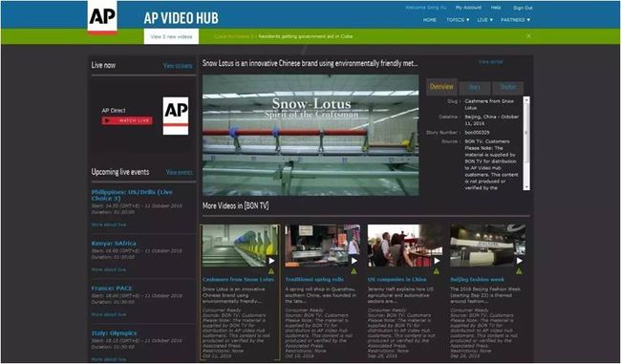Click the WATCH LIVE button for AP Direct
621x364 pixels.
[127, 120]
